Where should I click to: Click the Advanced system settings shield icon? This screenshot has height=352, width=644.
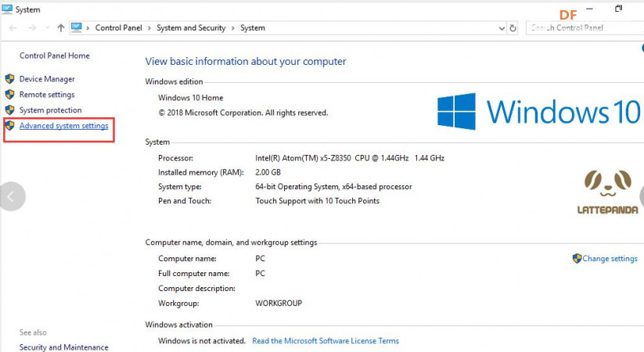tap(10, 126)
